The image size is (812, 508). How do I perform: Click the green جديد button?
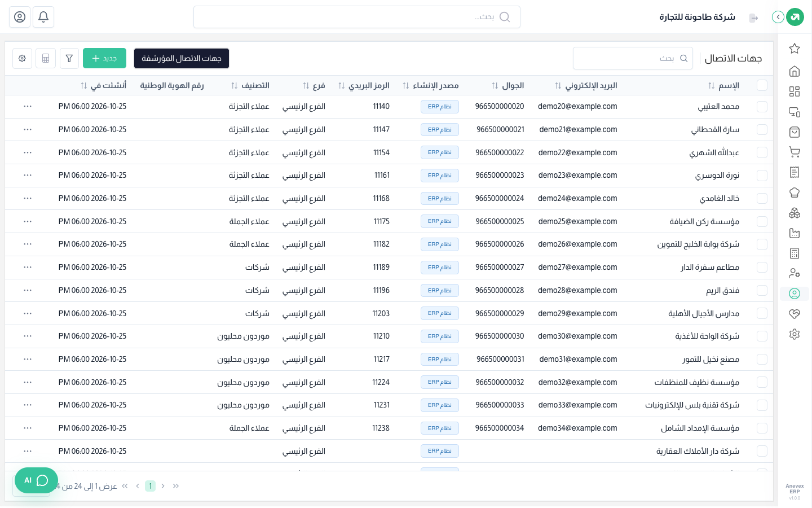click(104, 58)
